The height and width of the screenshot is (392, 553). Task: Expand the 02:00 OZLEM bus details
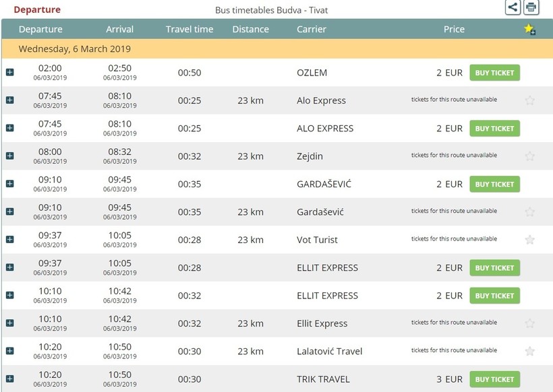point(9,73)
